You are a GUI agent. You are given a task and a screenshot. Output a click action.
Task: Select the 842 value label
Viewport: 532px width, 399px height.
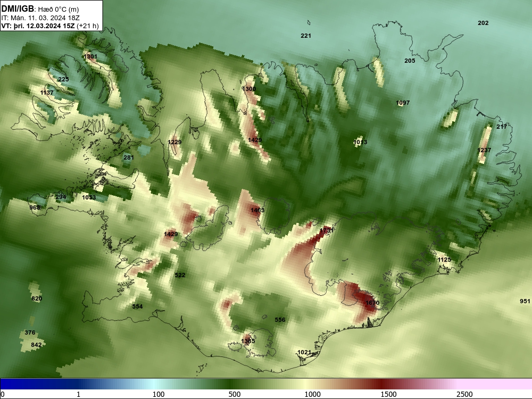click(x=36, y=345)
